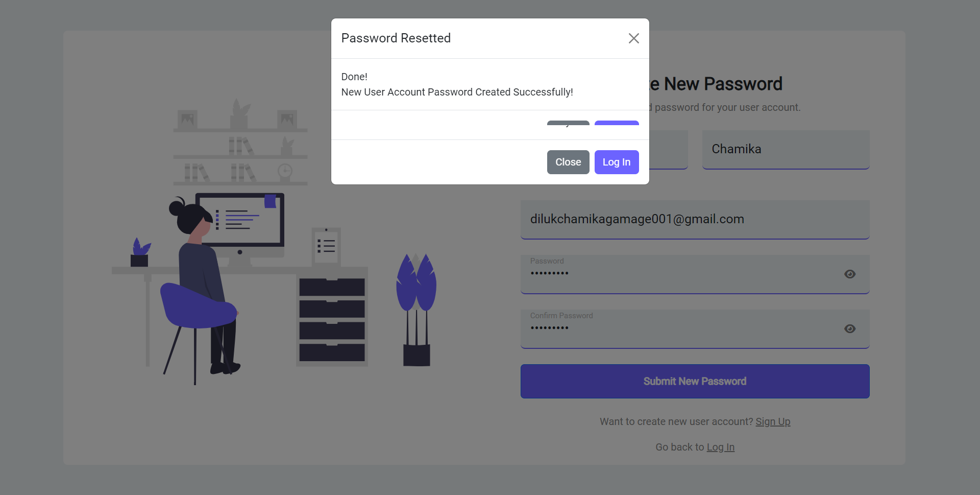Click the partially hidden field left of Chamika
Screen dimensions: 980x495
pos(668,150)
